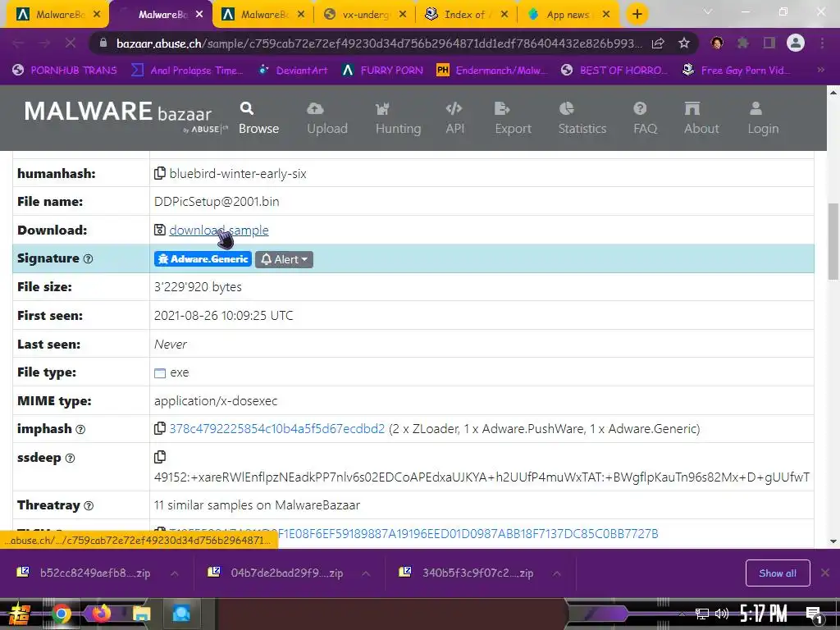The image size is (840, 630).
Task: Expand options for 04b7de2bad29f9 zip download
Action: pos(366,573)
